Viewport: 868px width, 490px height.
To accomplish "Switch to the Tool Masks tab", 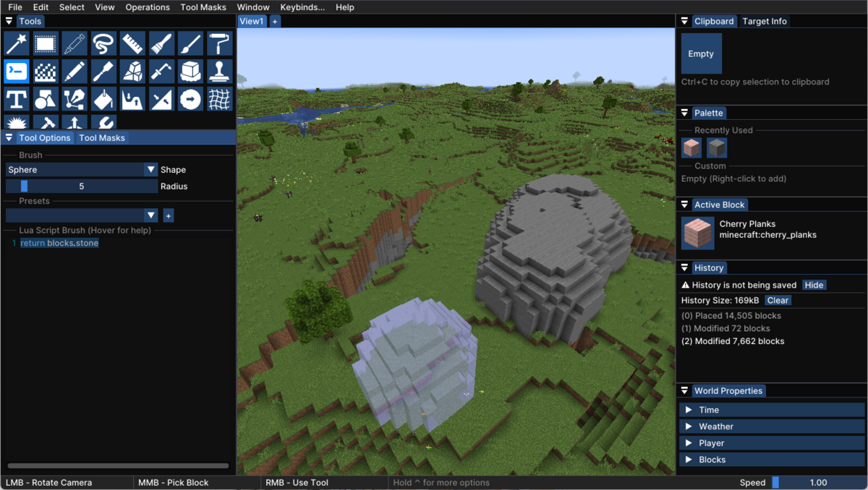I will [101, 137].
